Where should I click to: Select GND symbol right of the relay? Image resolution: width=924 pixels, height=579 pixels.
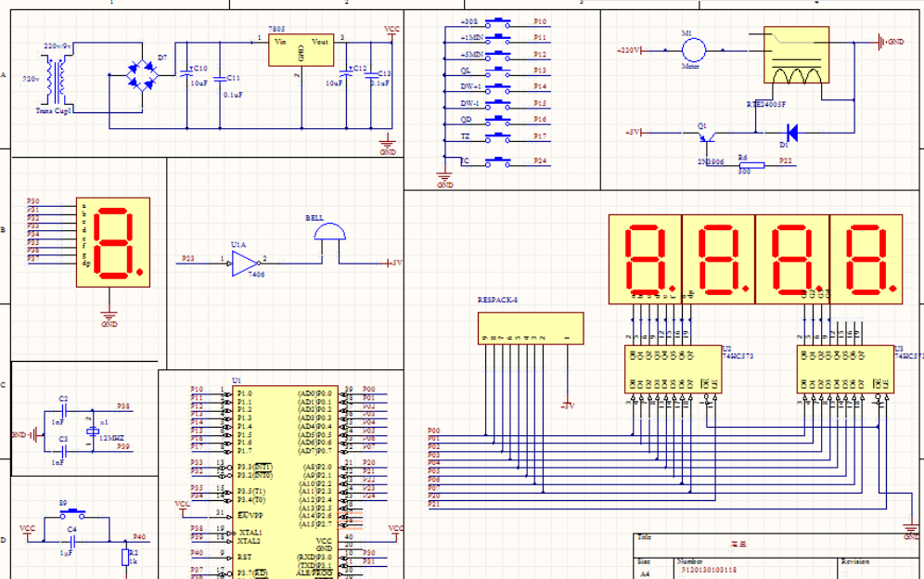891,42
